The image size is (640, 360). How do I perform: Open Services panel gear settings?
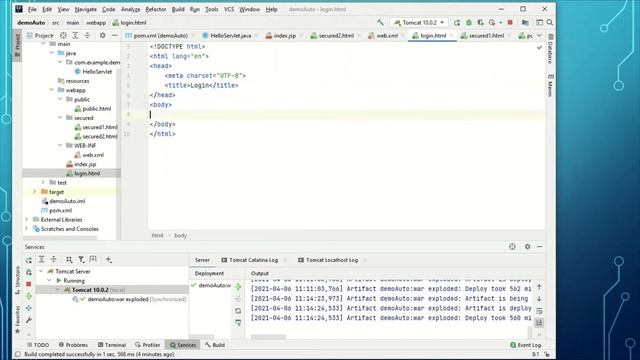527,247
